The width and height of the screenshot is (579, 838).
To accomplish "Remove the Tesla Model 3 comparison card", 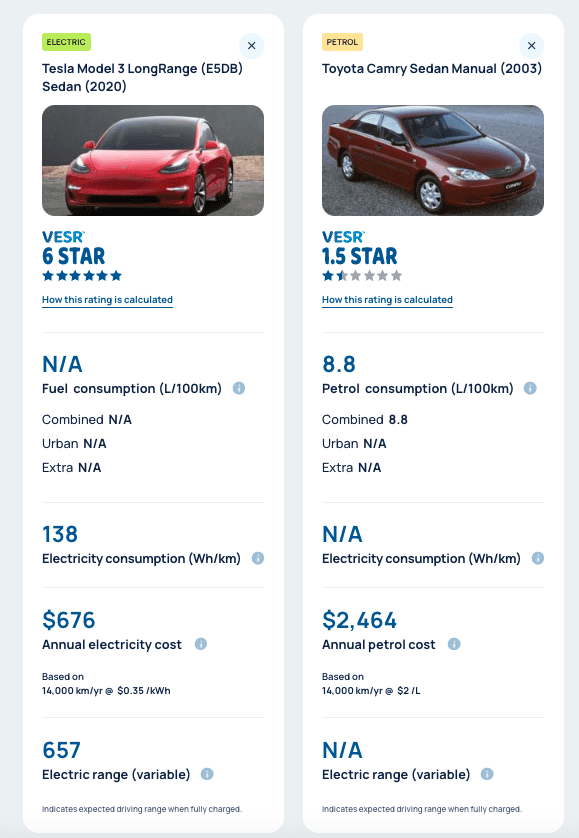I will click(251, 46).
